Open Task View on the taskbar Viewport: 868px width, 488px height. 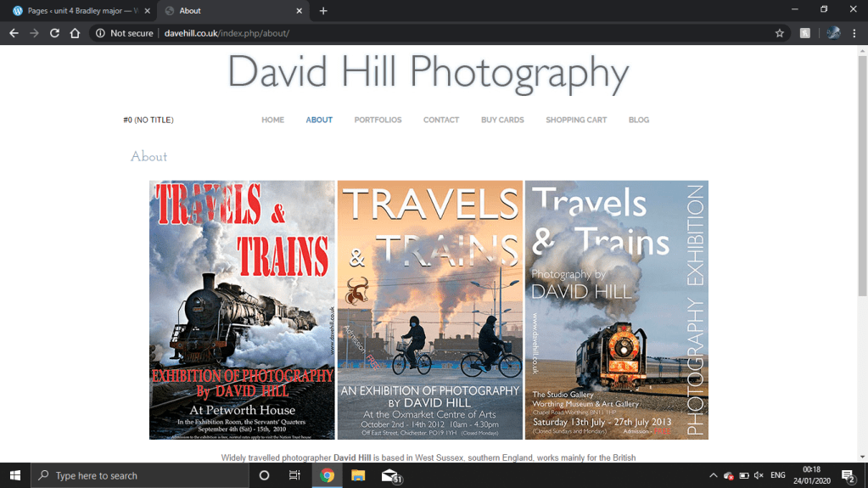pos(294,476)
